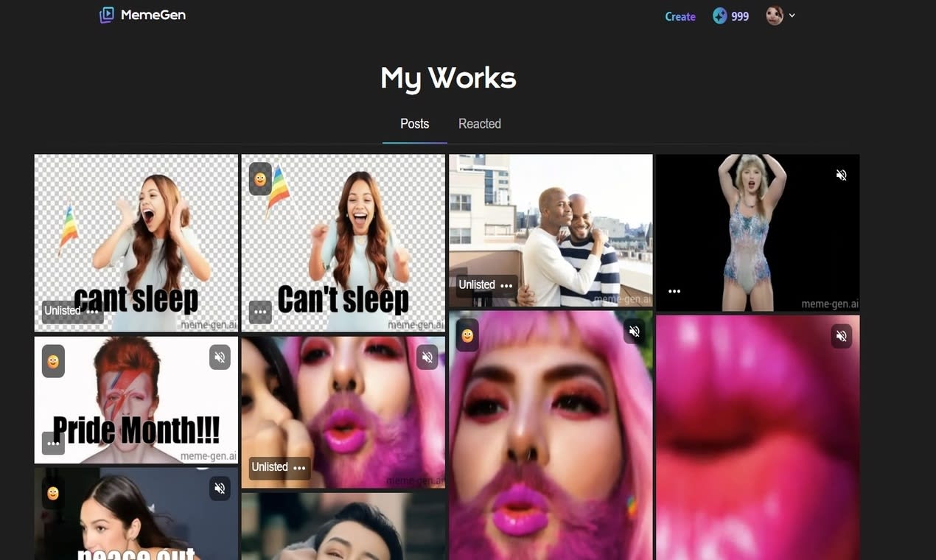
Task: Unmute the dancing singer video
Action: tap(842, 175)
